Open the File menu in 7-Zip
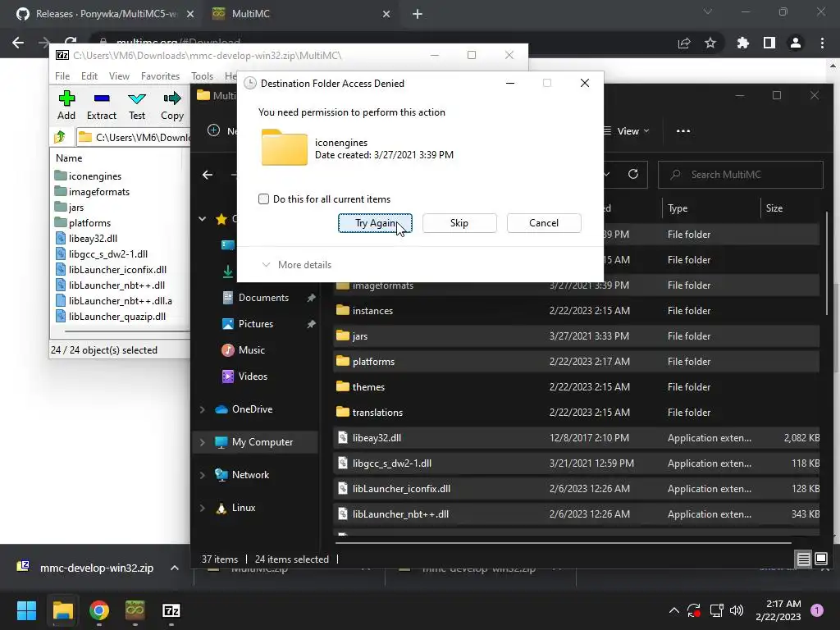 62,76
